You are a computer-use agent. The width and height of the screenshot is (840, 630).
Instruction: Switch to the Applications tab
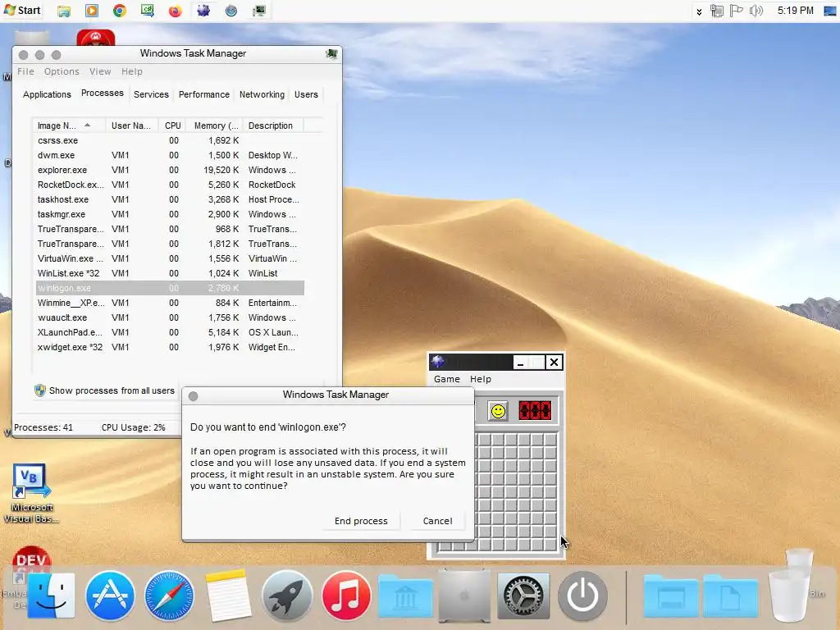tap(47, 94)
